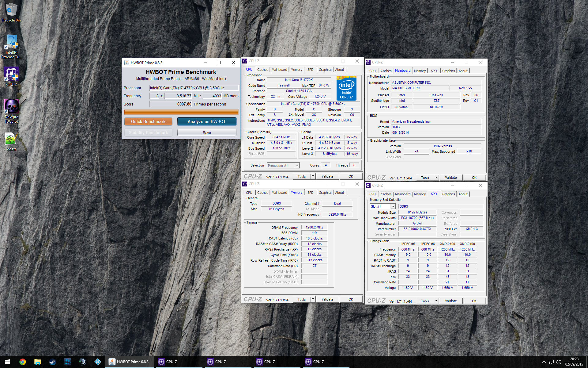
Task: Expand Tools dropdown arrow in Memory window
Action: [x=313, y=299]
